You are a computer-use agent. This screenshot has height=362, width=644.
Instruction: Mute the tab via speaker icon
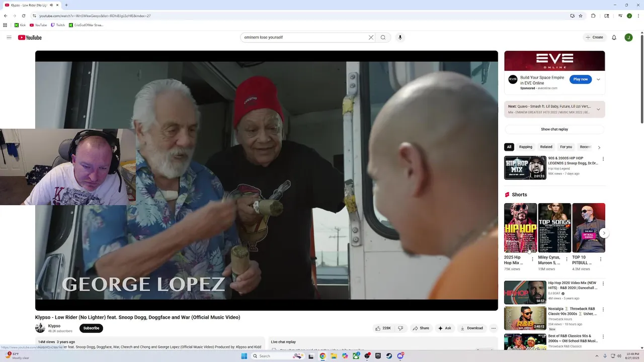click(51, 5)
